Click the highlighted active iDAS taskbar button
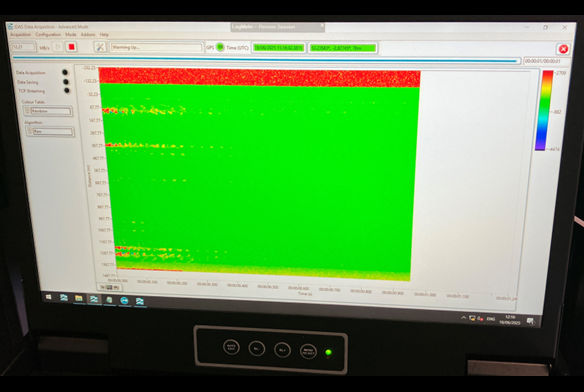Screen dimensions: 584x392 point(94,299)
